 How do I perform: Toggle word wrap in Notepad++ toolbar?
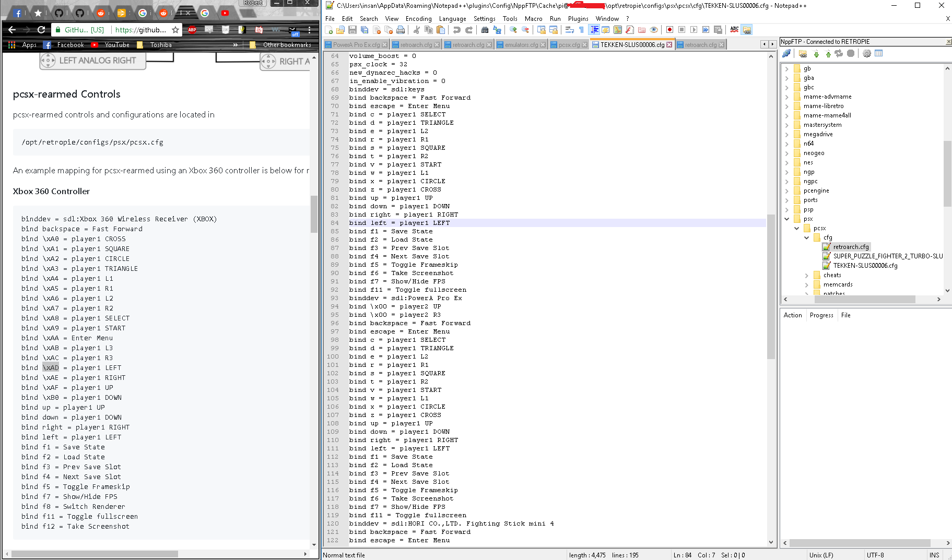570,30
